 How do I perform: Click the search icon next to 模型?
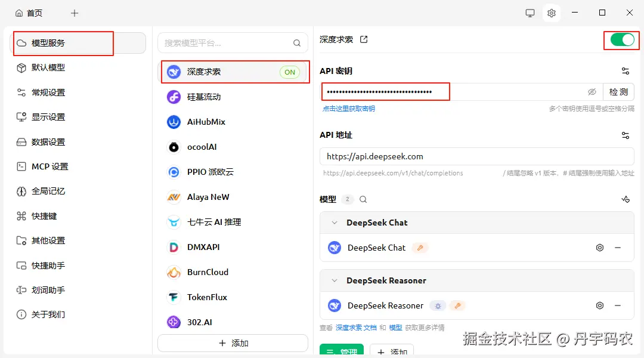pyautogui.click(x=363, y=199)
